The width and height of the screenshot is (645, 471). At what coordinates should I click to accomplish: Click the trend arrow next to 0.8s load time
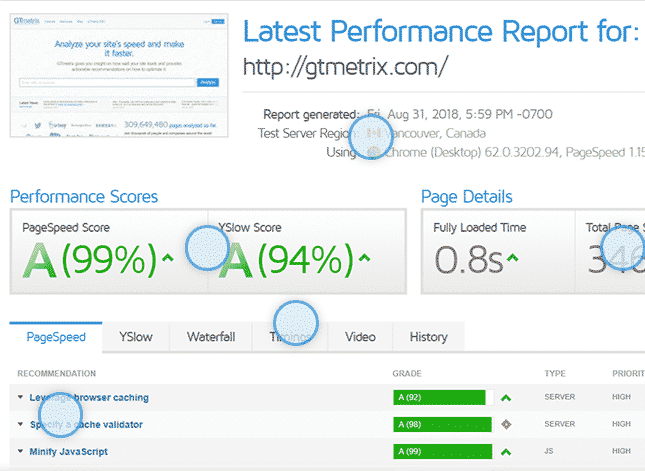tap(512, 258)
